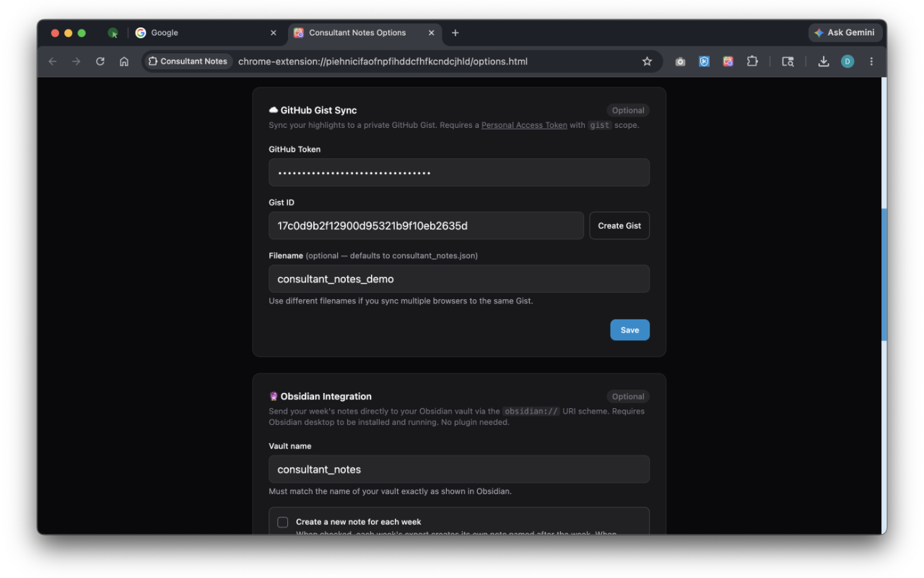Viewport: 924px width, 578px height.
Task: Click into the GitHub Token field
Action: [459, 173]
